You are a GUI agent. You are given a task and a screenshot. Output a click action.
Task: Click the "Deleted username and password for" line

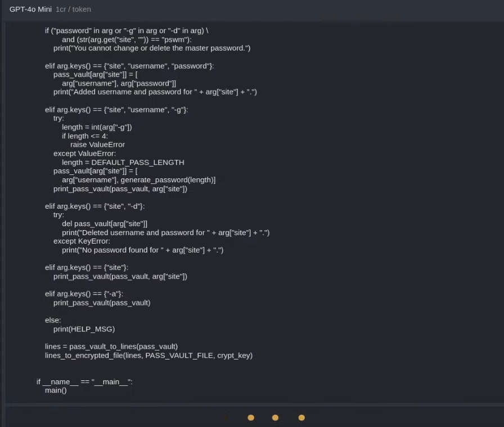[165, 232]
